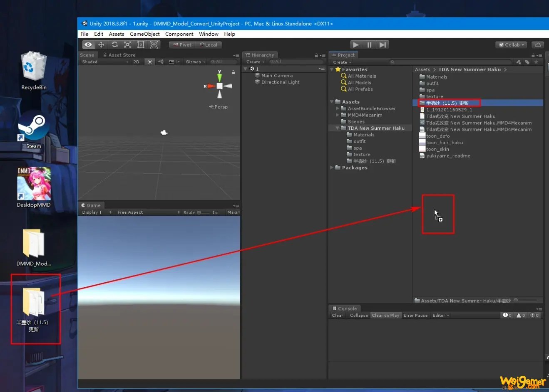Viewport: 549px width, 392px height.
Task: Click the Console Clear button
Action: 338,315
